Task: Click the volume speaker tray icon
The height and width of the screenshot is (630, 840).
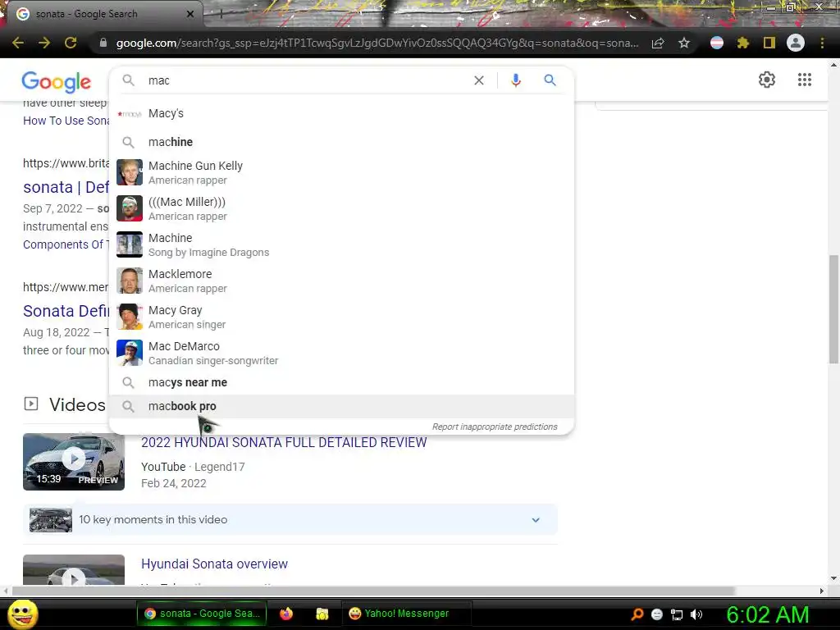Action: tap(696, 614)
